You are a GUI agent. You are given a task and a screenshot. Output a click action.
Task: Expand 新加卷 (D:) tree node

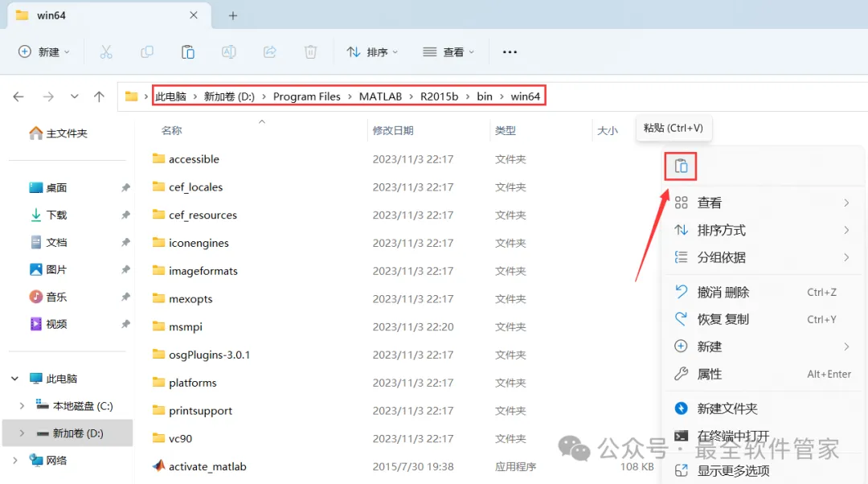pos(22,433)
